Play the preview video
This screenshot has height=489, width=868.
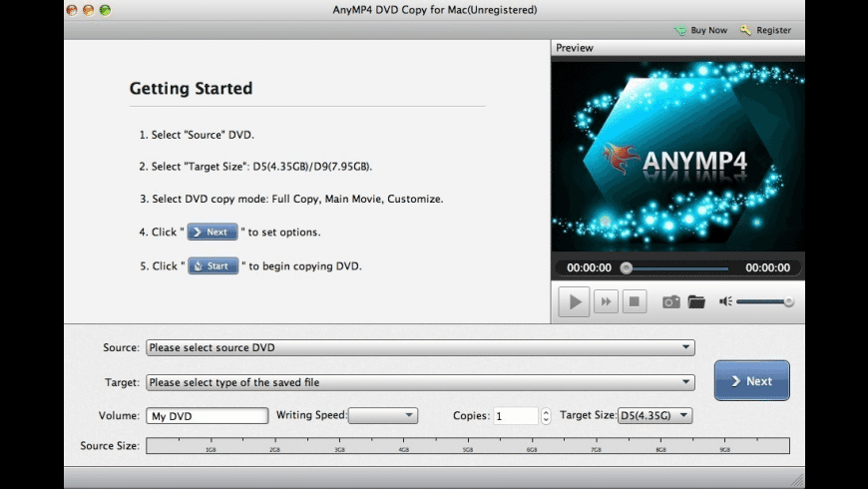(x=574, y=301)
